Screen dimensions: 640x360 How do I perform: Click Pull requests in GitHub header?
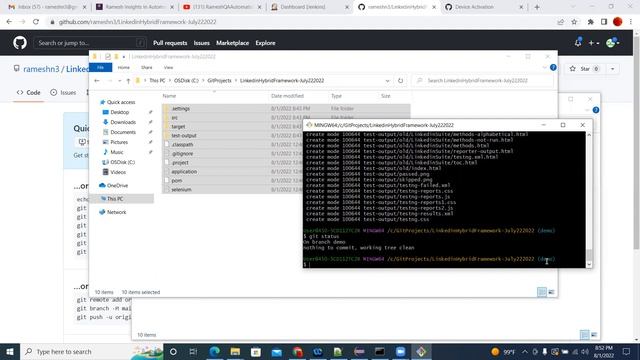coord(170,43)
